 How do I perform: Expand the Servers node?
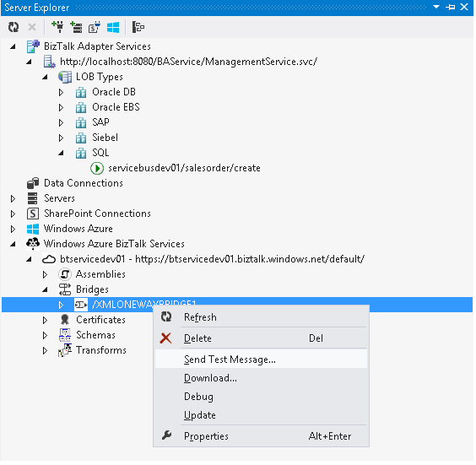click(13, 199)
